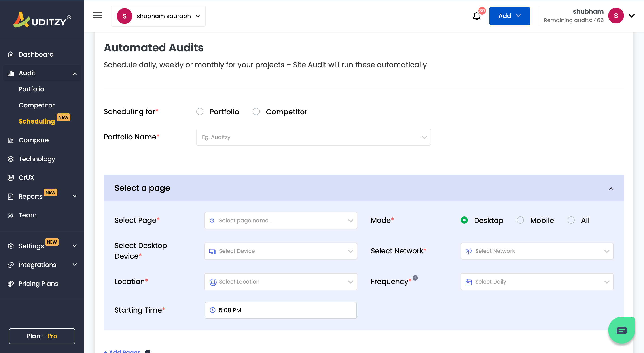This screenshot has width=644, height=353.
Task: Open the Compare section icon
Action: [x=11, y=140]
